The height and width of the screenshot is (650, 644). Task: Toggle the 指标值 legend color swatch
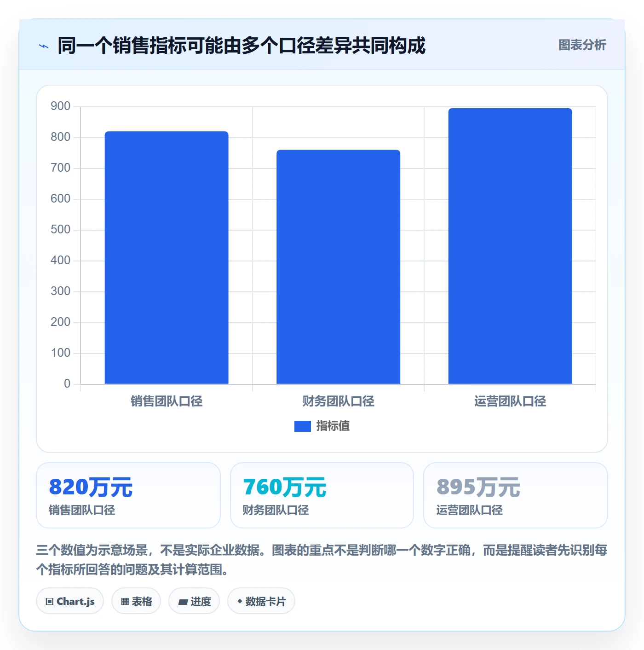302,426
